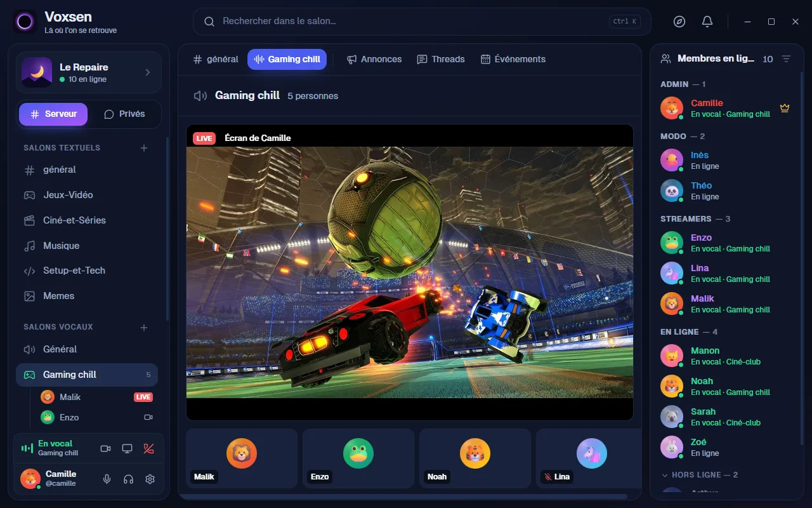Open the Annonces tab
Image resolution: width=812 pixels, height=508 pixels.
click(374, 59)
